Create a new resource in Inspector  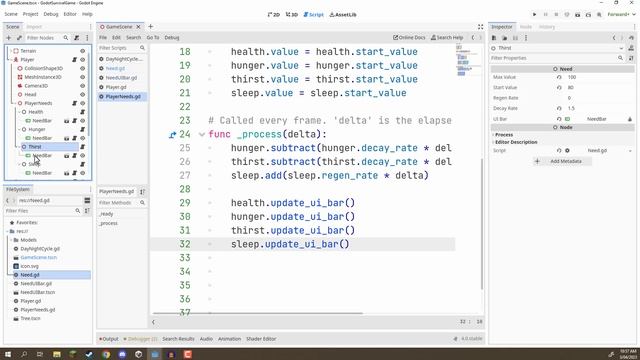[x=494, y=38]
